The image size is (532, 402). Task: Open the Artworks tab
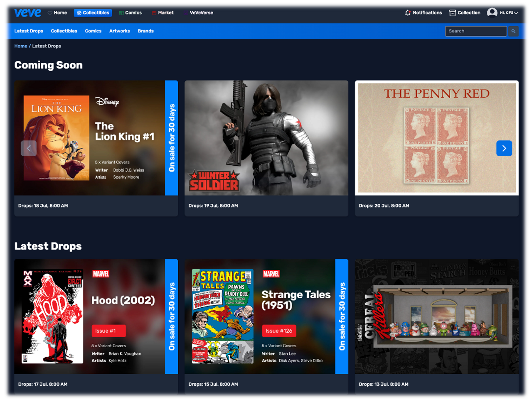[120, 31]
